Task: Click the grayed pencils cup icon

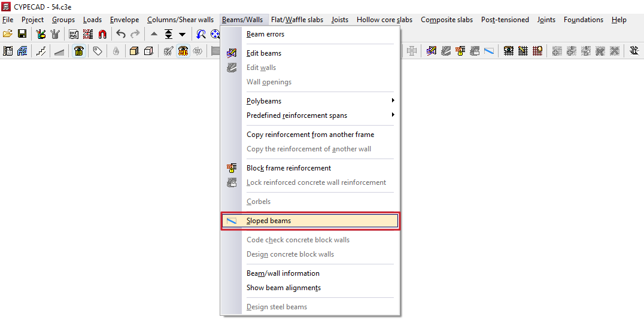Action: (55, 34)
